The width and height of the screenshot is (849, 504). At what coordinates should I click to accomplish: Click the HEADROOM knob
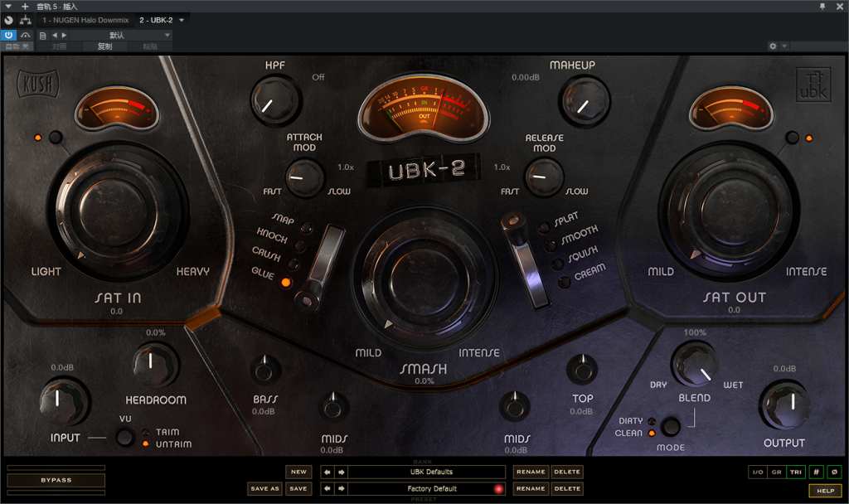tap(155, 365)
